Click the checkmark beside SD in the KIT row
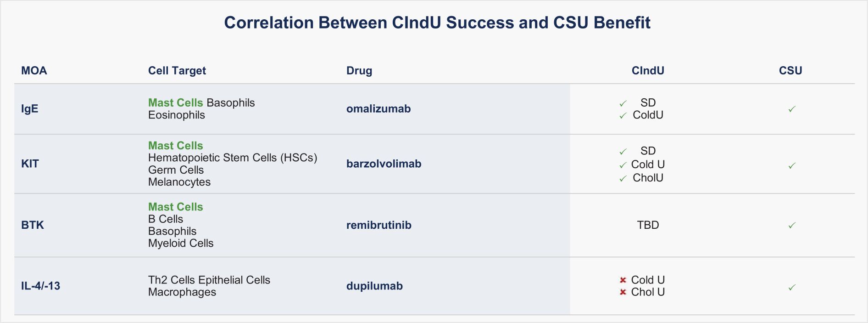Screen dimensions: 868x323 point(623,152)
